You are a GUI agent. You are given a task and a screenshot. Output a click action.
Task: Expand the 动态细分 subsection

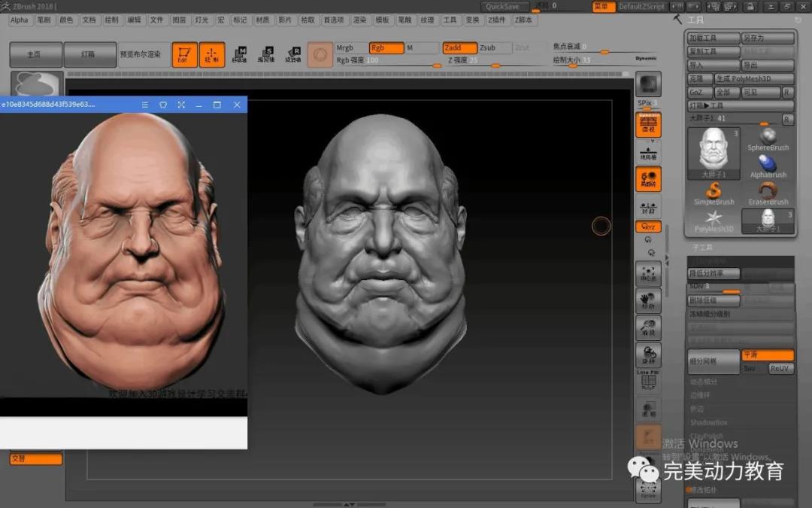704,382
